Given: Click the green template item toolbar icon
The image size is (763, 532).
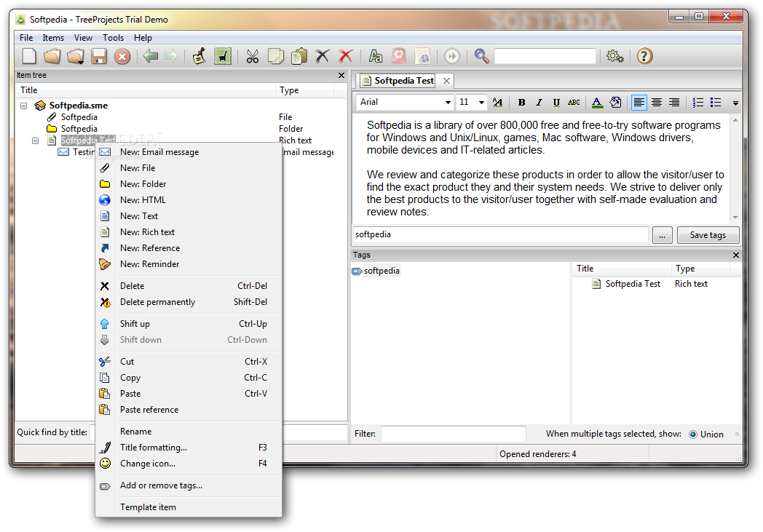Looking at the screenshot, I should click(x=222, y=57).
